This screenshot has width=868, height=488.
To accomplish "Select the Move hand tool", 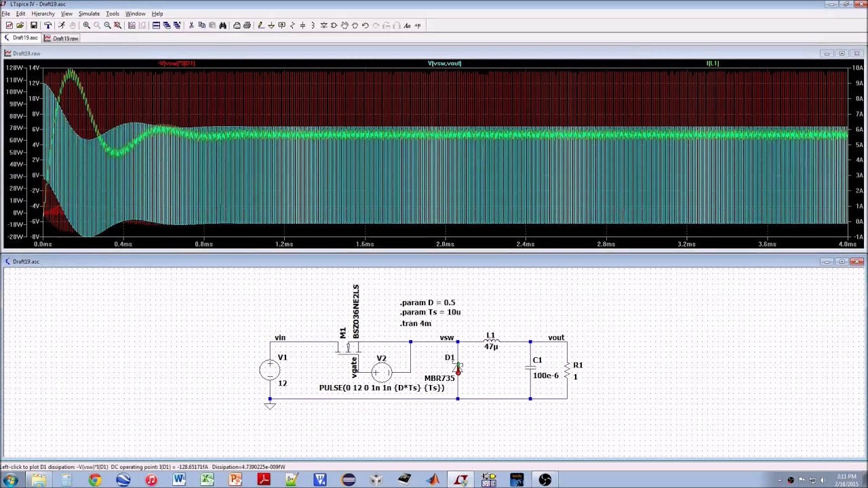I will tap(344, 25).
